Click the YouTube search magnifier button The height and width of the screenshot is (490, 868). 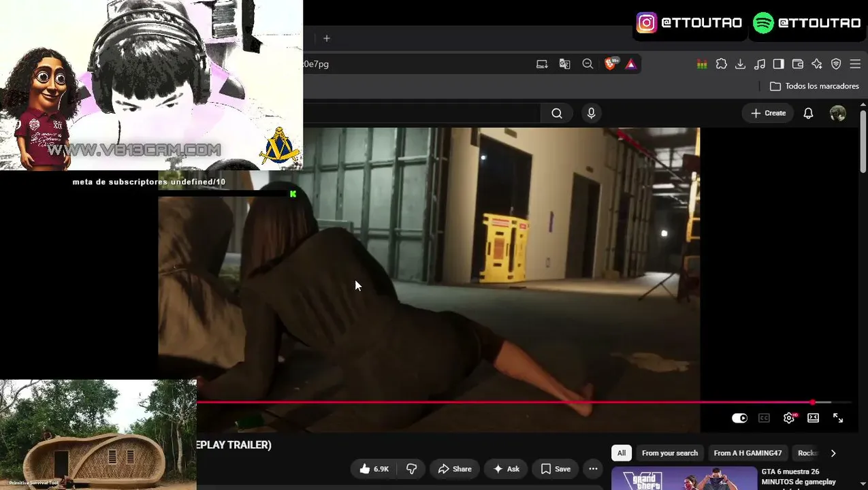point(557,114)
